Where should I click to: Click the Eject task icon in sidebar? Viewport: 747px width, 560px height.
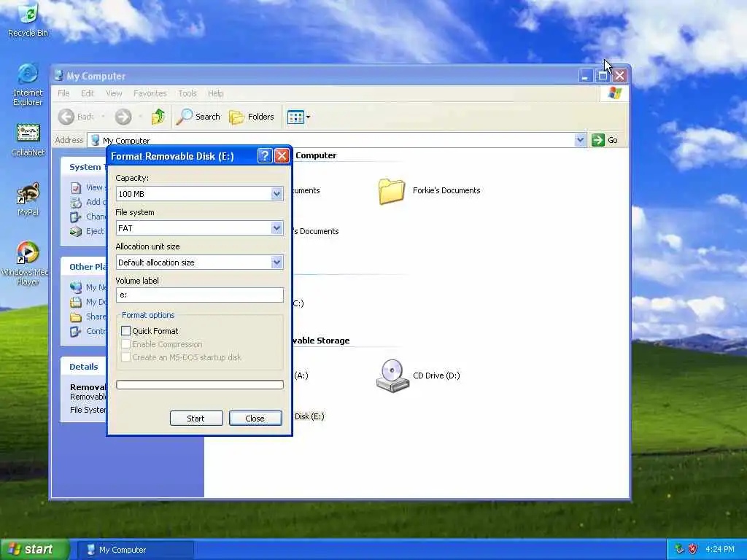pyautogui.click(x=76, y=231)
